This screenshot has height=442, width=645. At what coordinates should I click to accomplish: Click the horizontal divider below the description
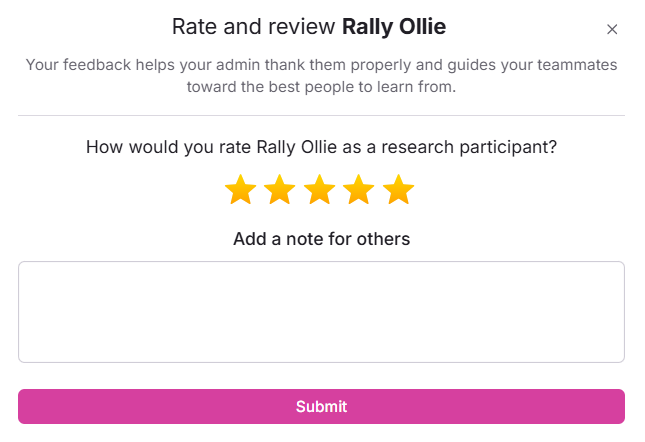pos(321,115)
